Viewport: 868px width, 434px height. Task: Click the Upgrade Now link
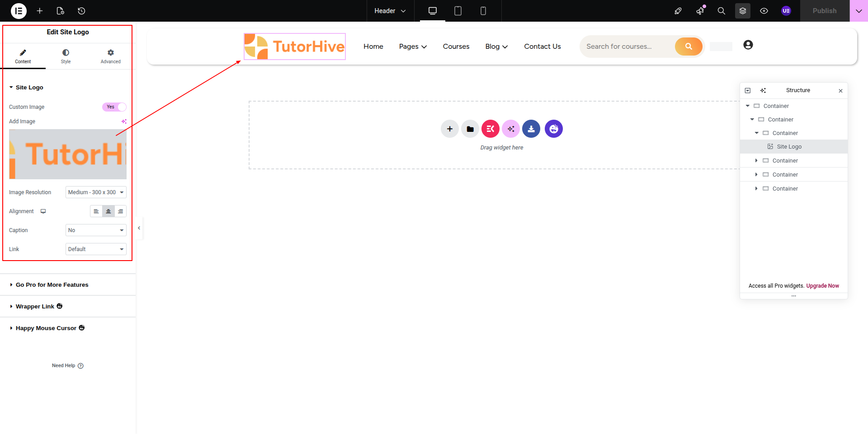[822, 286]
